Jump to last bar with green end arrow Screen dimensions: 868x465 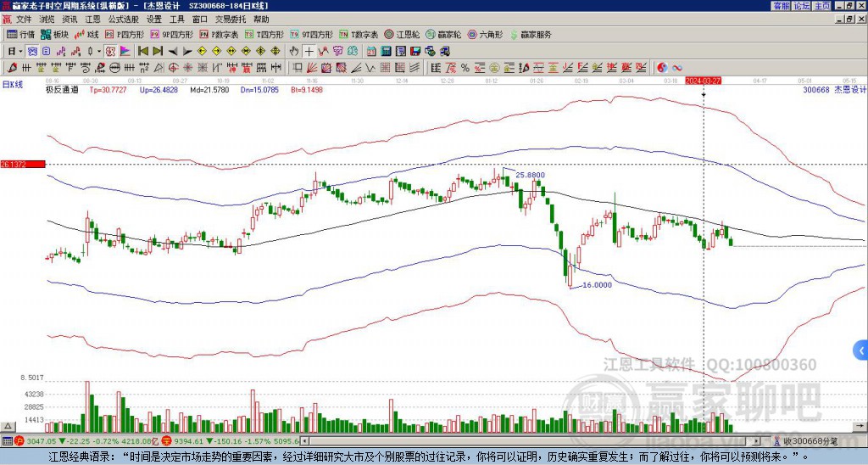(158, 52)
